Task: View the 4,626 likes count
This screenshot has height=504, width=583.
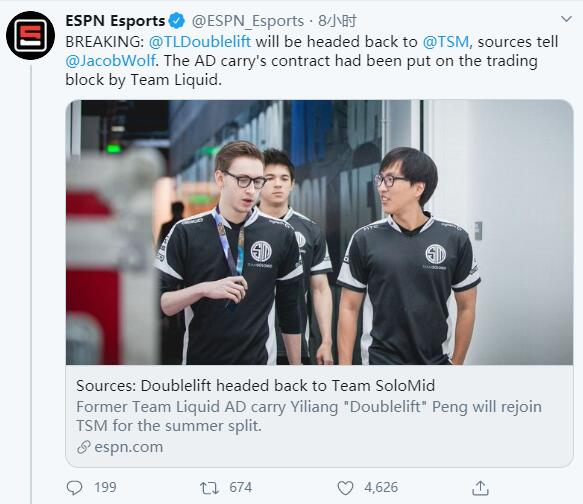Action: point(381,488)
